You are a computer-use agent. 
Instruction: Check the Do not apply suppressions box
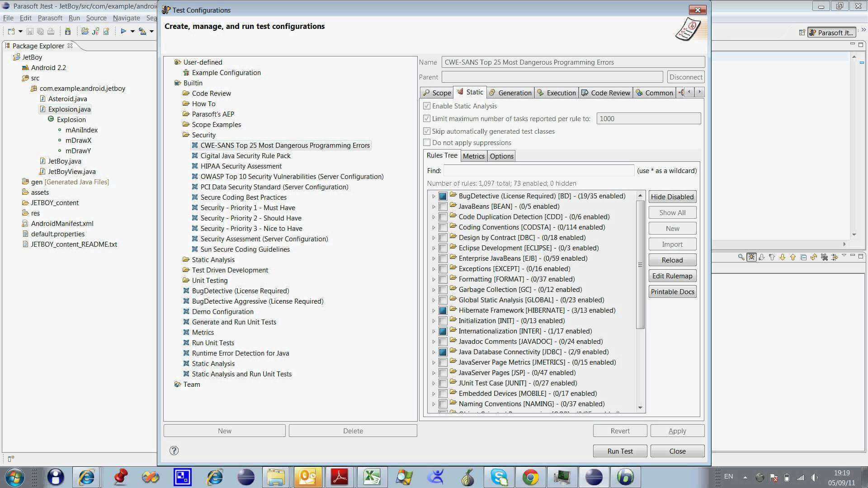427,143
